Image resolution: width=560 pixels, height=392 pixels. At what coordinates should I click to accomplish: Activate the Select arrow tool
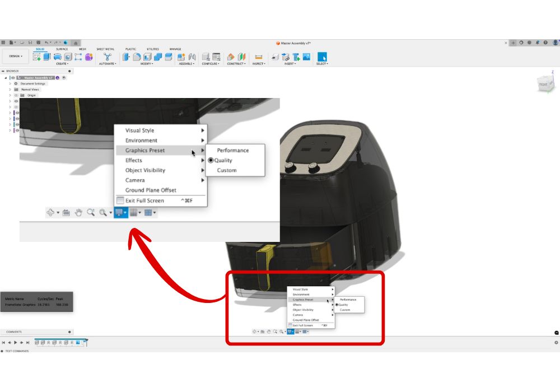coord(322,57)
